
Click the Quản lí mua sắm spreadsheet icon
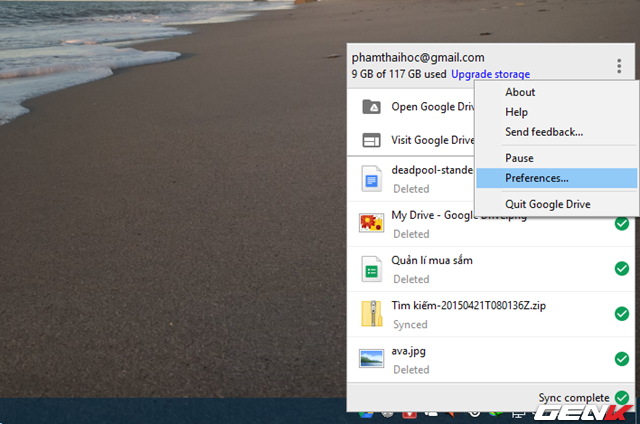pyautogui.click(x=371, y=269)
